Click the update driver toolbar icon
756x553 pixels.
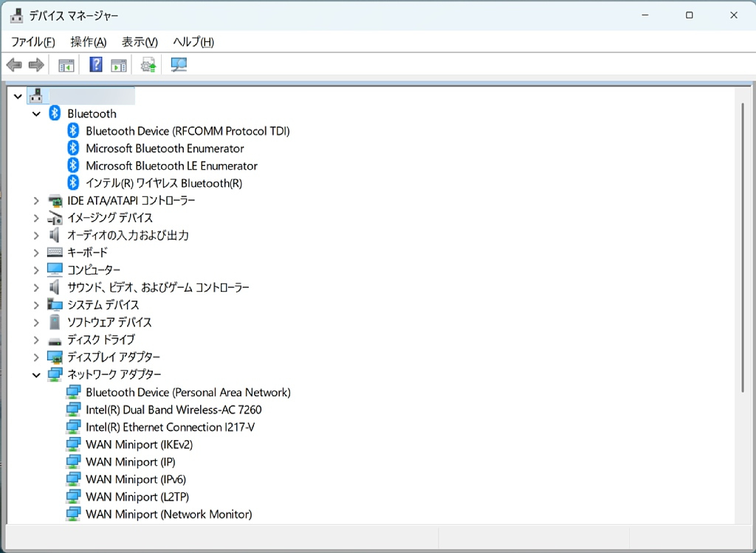(x=148, y=65)
